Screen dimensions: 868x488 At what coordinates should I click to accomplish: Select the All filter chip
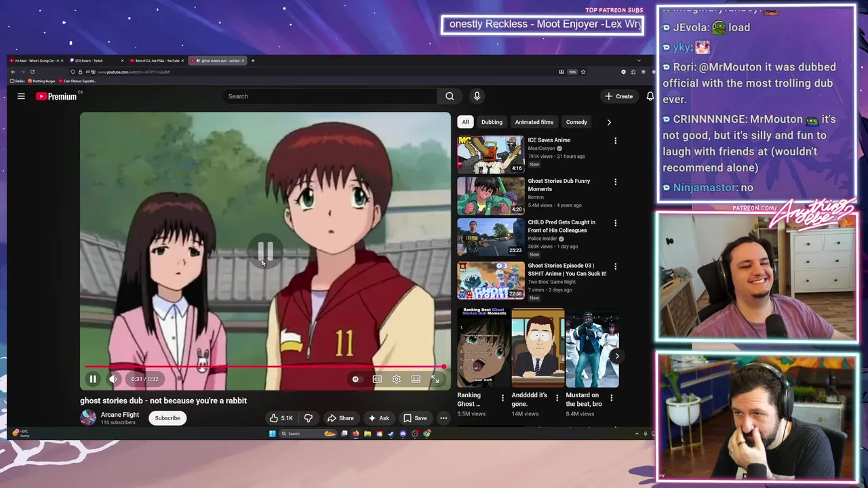point(465,122)
